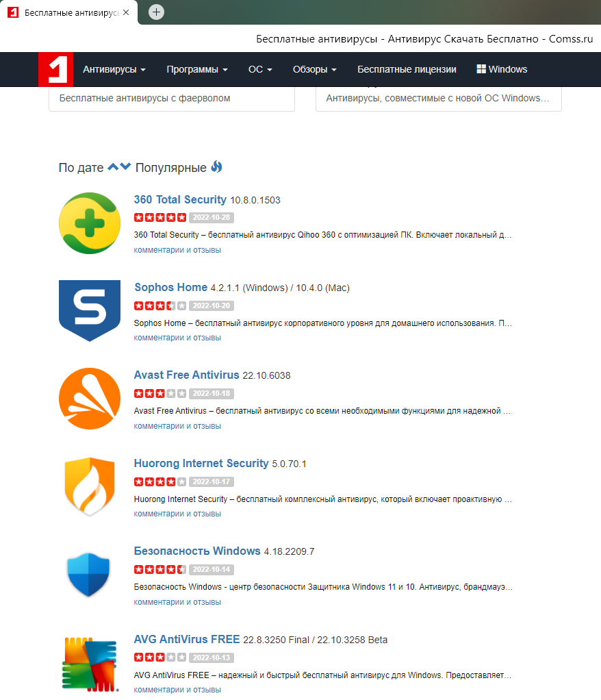Open comments and reviews for 360 Total Security
Screen dimensions: 601x700
pyautogui.click(x=177, y=250)
